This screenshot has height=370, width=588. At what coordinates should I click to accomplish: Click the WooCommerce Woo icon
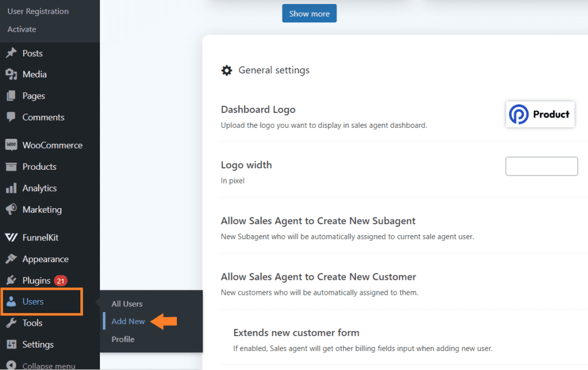(11, 145)
